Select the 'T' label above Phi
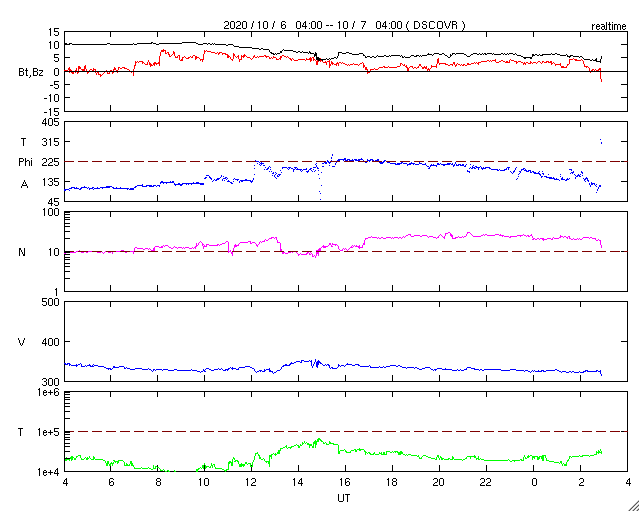The height and width of the screenshot is (512, 640). [23, 142]
